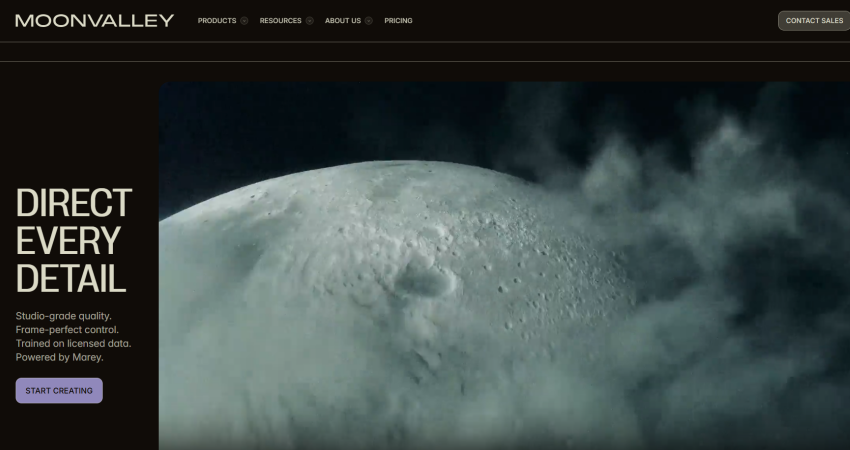Click the word DIRECT in the headline
This screenshot has height=450, width=850.
click(74, 203)
